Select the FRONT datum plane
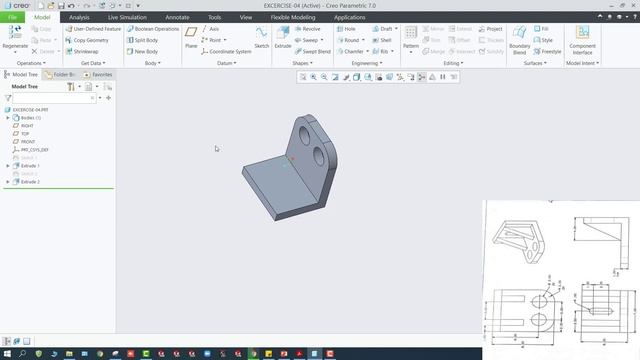Screen dimensions: 640x360 [28, 142]
